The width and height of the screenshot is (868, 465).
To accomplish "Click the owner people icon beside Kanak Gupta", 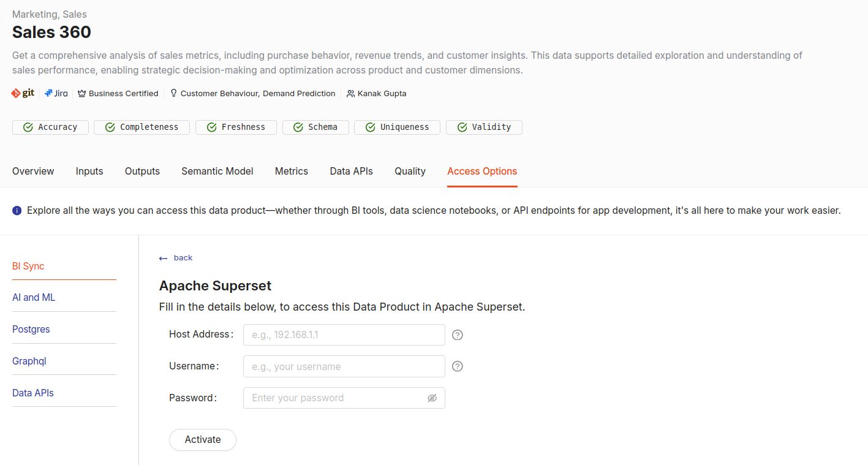I will tap(350, 94).
